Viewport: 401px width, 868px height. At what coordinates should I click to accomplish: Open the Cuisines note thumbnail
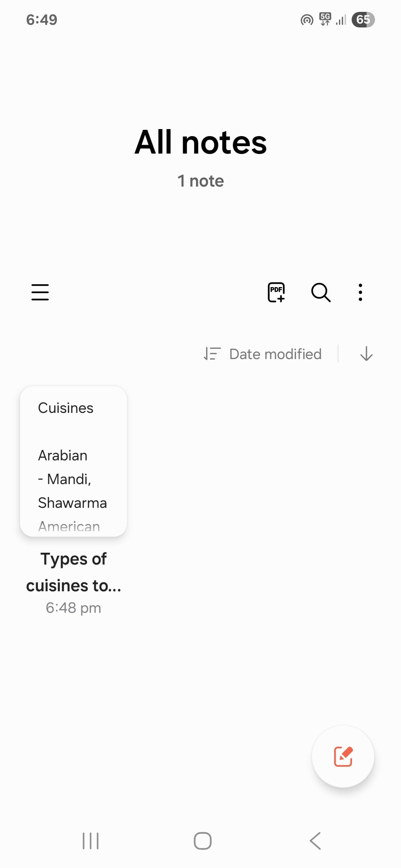click(x=74, y=461)
